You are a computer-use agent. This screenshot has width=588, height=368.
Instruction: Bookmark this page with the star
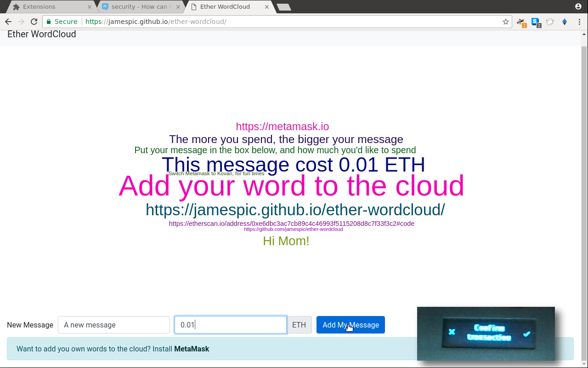point(506,22)
